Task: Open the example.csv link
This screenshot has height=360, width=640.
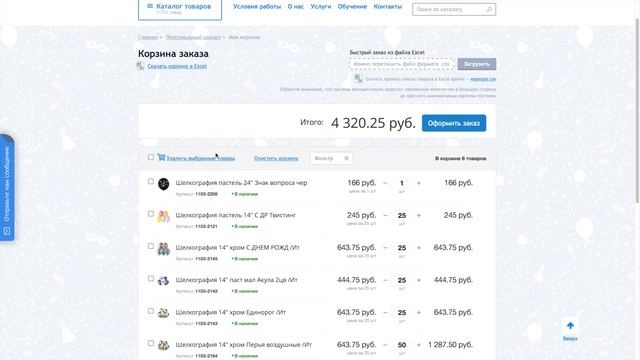Action: click(483, 79)
